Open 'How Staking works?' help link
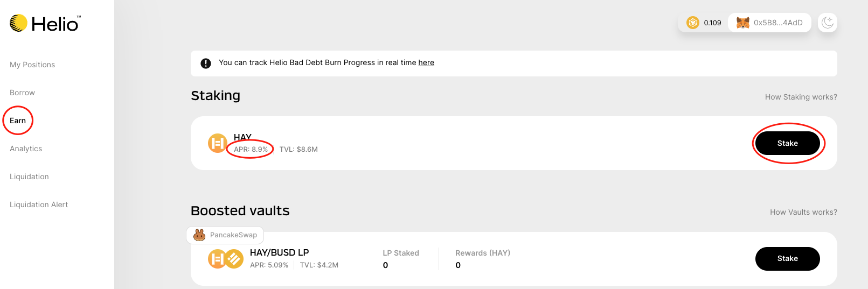This screenshot has height=289, width=868. (x=801, y=97)
